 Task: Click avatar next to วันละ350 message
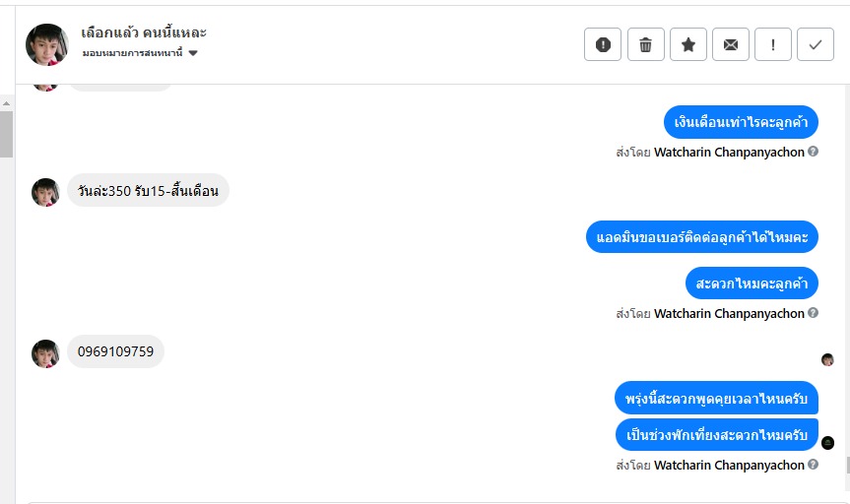point(45,192)
